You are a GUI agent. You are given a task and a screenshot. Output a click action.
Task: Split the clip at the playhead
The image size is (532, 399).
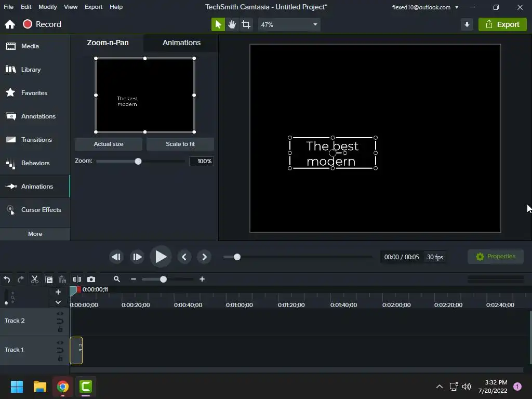(x=77, y=279)
